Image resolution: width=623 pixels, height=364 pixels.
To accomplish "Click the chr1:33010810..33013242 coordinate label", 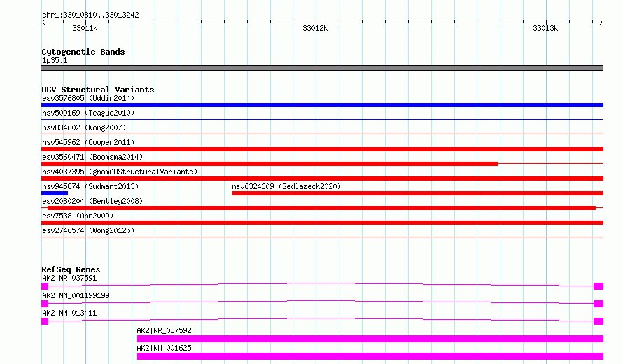I will pos(90,15).
